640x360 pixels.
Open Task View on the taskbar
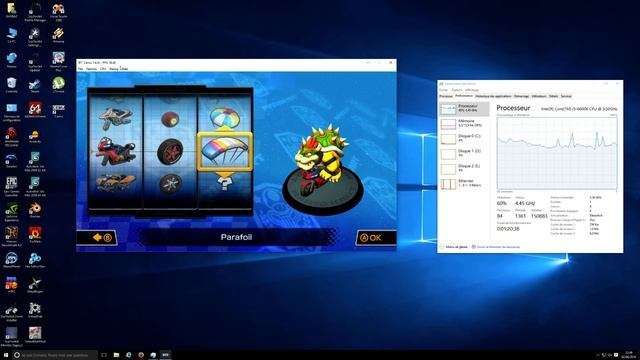104,355
